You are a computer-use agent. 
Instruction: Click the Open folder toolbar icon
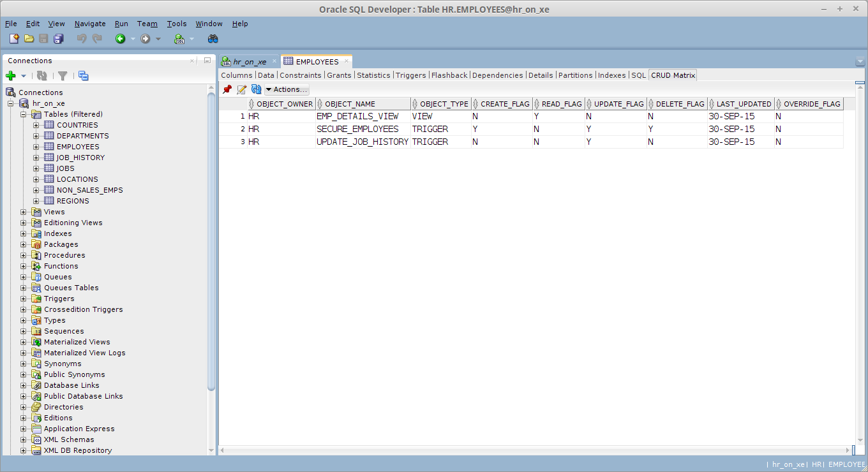tap(29, 39)
